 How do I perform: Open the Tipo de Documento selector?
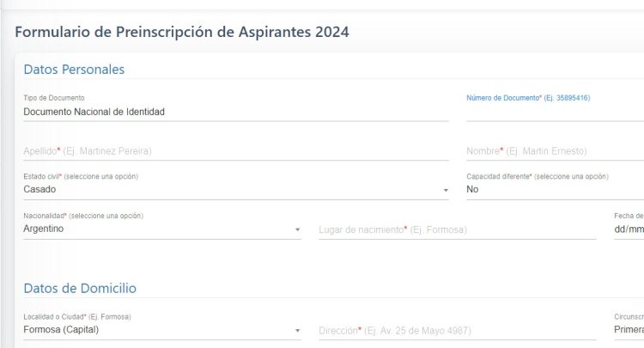point(235,112)
